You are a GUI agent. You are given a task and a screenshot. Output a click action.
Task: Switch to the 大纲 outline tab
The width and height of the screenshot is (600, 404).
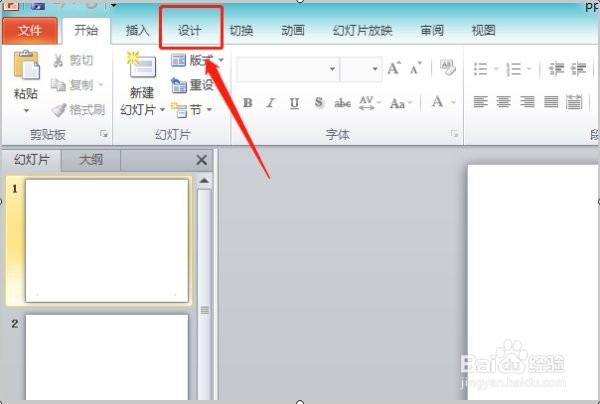(91, 160)
